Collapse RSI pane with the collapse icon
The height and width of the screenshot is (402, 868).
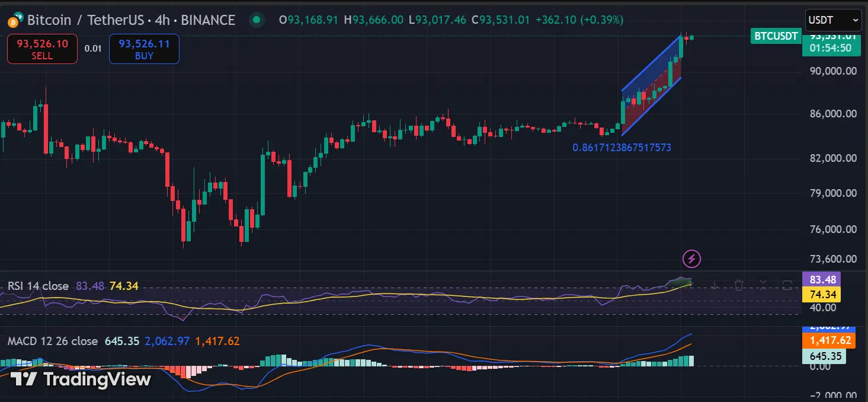(x=763, y=285)
